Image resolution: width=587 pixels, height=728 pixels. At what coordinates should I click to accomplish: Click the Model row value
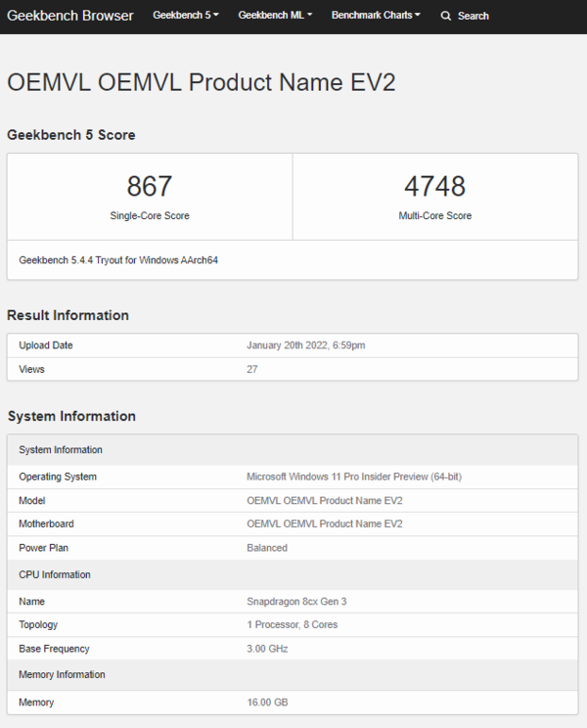pyautogui.click(x=325, y=500)
